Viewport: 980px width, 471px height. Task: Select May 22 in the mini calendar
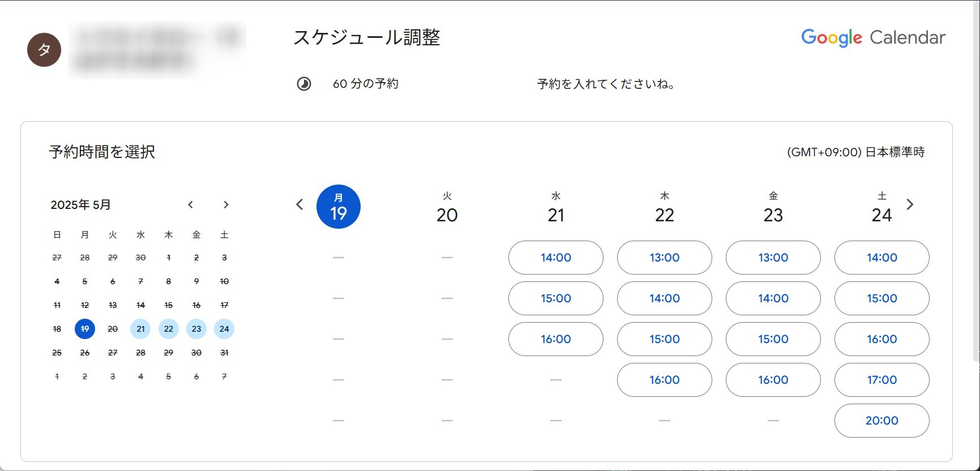168,329
